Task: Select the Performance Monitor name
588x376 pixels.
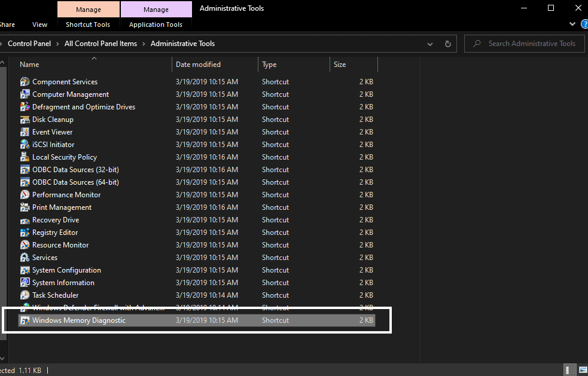Action: point(66,195)
